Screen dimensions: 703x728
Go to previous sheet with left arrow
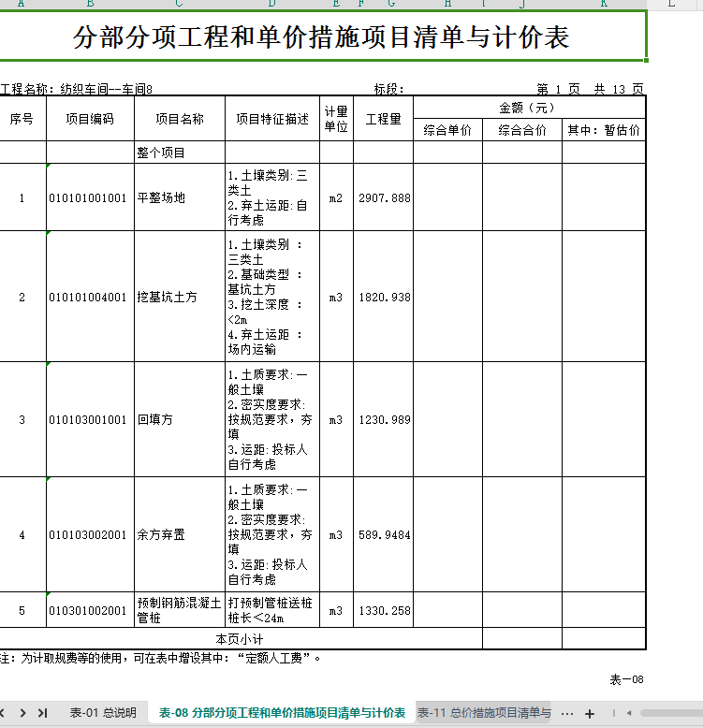click(3, 713)
